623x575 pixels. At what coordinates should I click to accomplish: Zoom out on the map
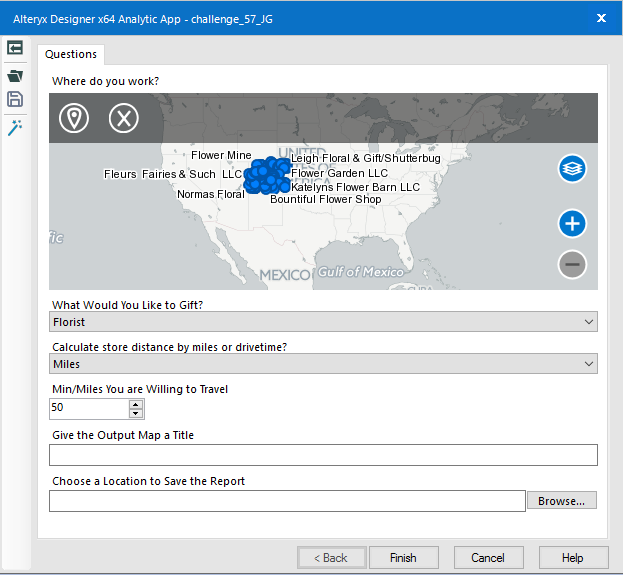[572, 264]
